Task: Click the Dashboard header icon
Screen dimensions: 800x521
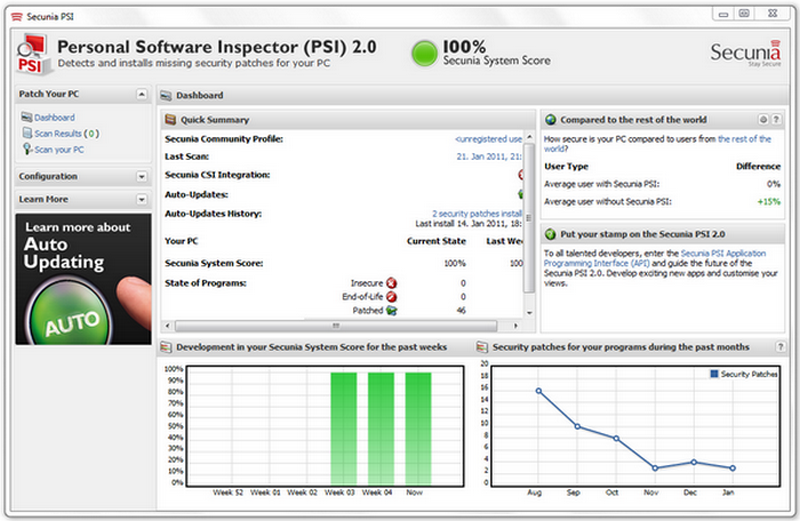Action: pos(166,95)
